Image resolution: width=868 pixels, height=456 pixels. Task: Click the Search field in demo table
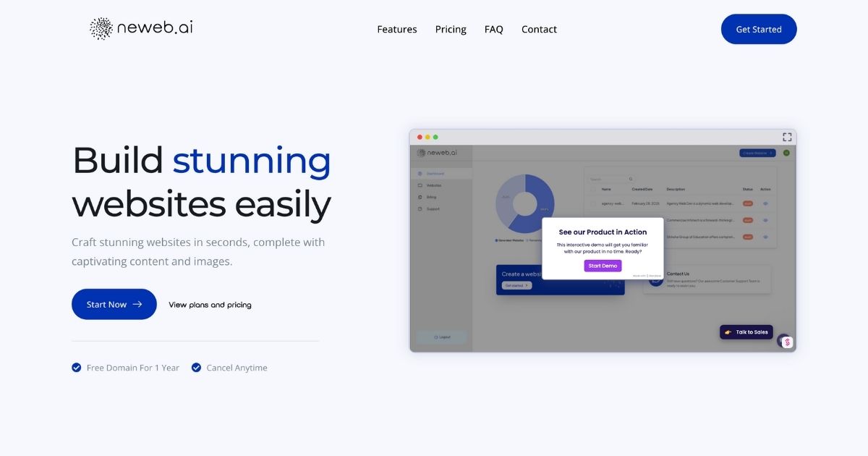(x=611, y=179)
